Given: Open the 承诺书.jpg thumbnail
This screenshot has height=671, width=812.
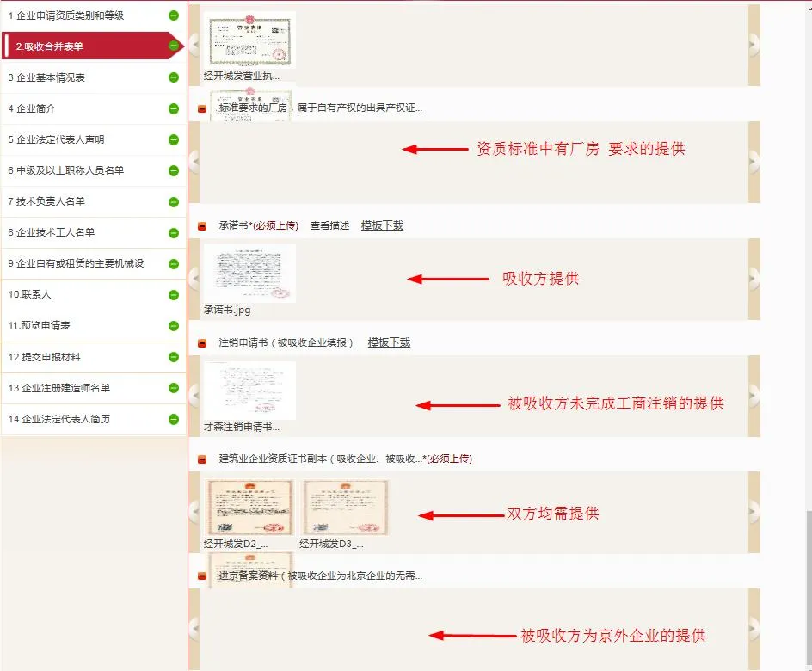Looking at the screenshot, I should [x=251, y=274].
